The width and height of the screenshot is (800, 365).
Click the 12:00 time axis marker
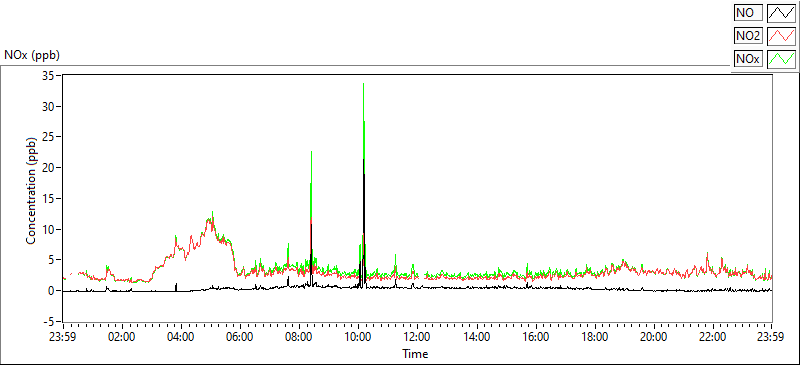click(417, 337)
